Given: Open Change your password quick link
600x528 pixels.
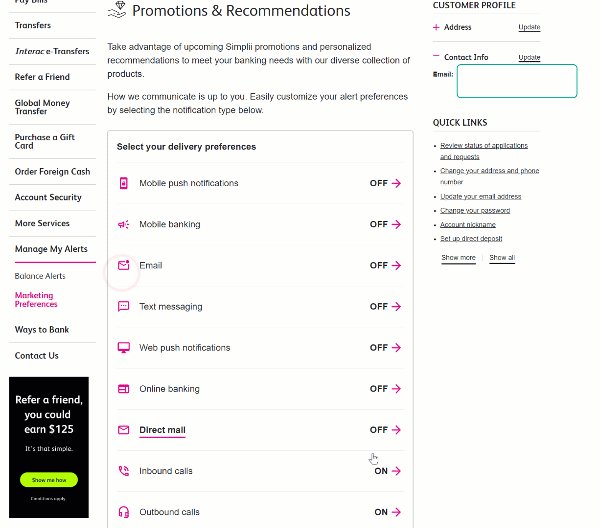Looking at the screenshot, I should [x=475, y=210].
